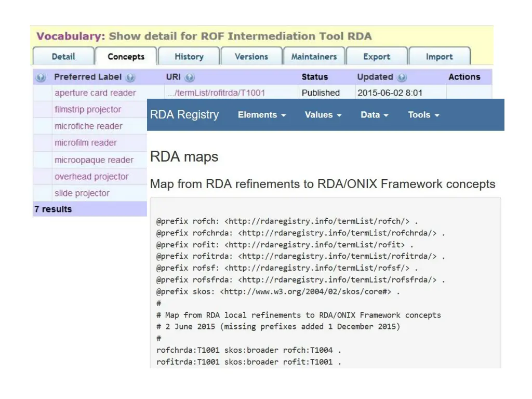This screenshot has height=399, width=532.
Task: Open the Detail tab
Action: tap(63, 56)
